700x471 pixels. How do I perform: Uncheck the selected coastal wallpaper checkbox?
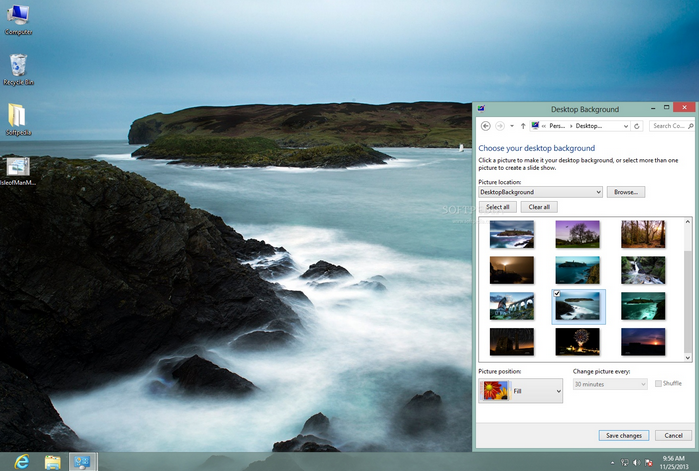557,294
